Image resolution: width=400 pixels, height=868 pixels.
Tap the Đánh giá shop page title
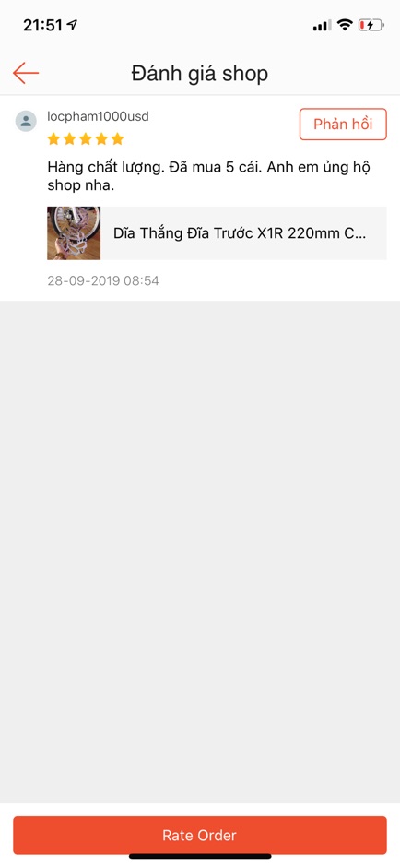click(200, 73)
